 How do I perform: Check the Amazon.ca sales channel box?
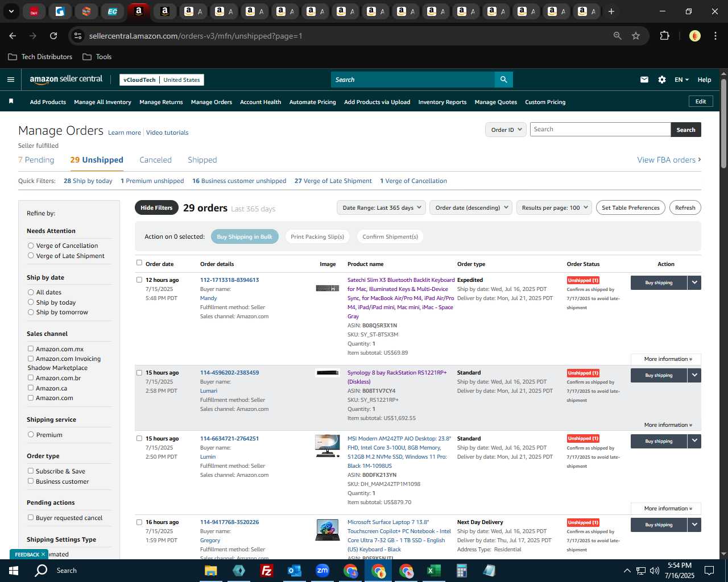coord(31,388)
